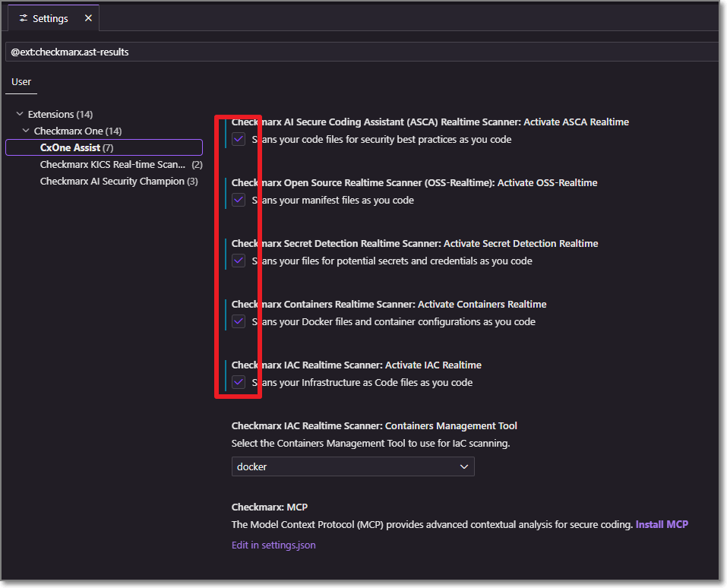Click the Settings tab sliders icon
Screen dimensions: 727x588
pyautogui.click(x=24, y=18)
